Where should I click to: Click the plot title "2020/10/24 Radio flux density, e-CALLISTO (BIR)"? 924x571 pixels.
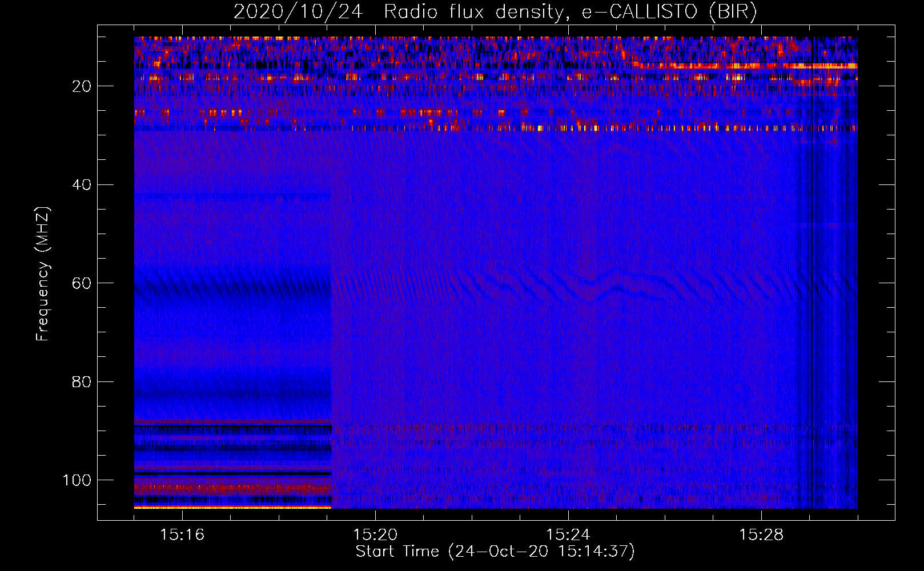(x=495, y=11)
